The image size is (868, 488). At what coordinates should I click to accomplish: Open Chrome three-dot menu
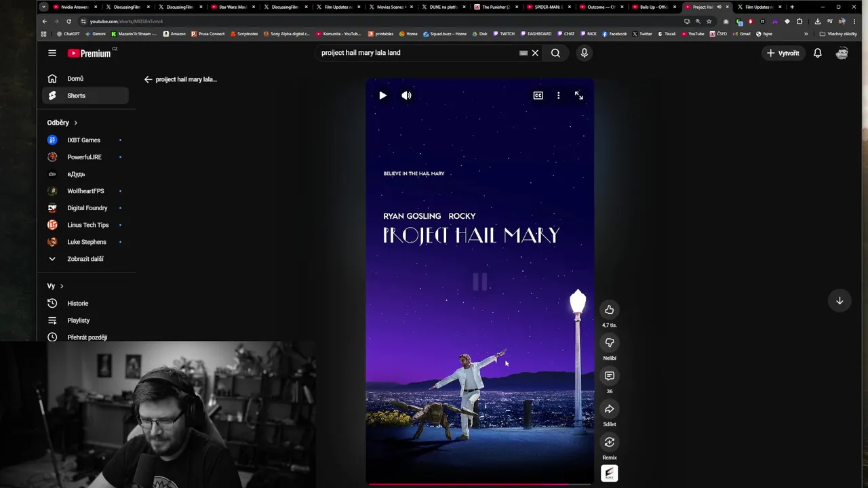pyautogui.click(x=854, y=21)
